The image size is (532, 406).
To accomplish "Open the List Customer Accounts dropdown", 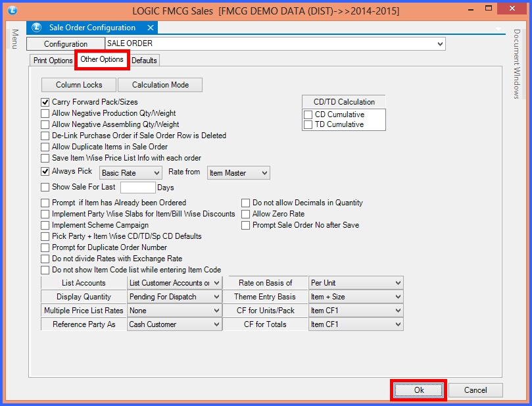I will 174,283.
